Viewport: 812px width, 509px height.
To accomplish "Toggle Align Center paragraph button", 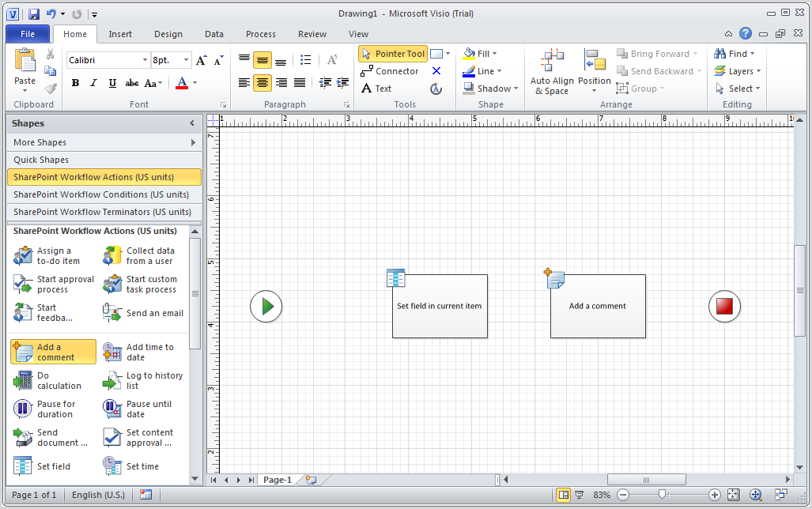I will [x=262, y=82].
